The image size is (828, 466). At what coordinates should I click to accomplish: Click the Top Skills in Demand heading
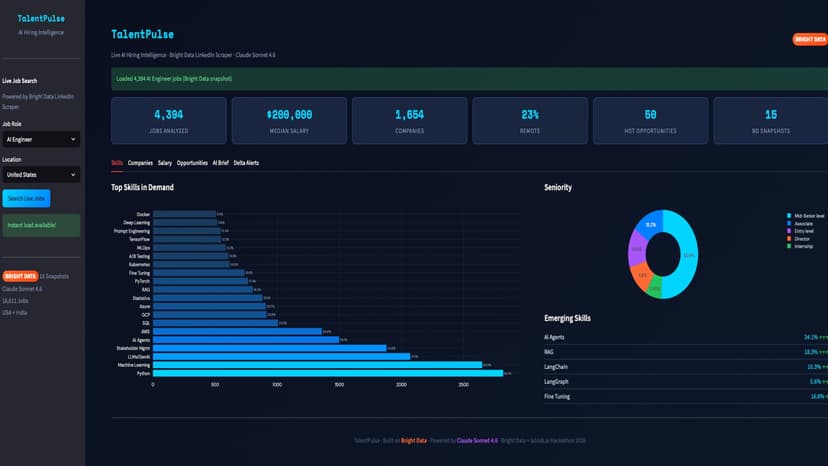(142, 188)
